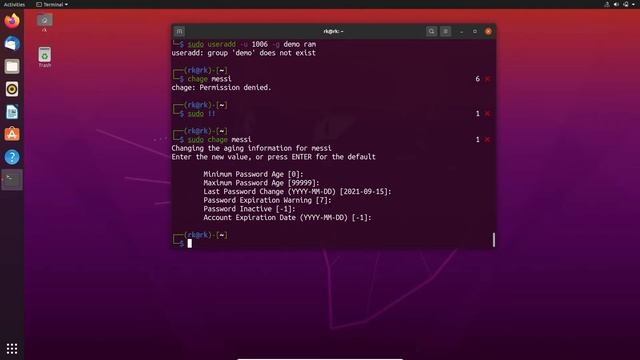Click text "useradd: group 'demo' does not exist"

coord(244,53)
